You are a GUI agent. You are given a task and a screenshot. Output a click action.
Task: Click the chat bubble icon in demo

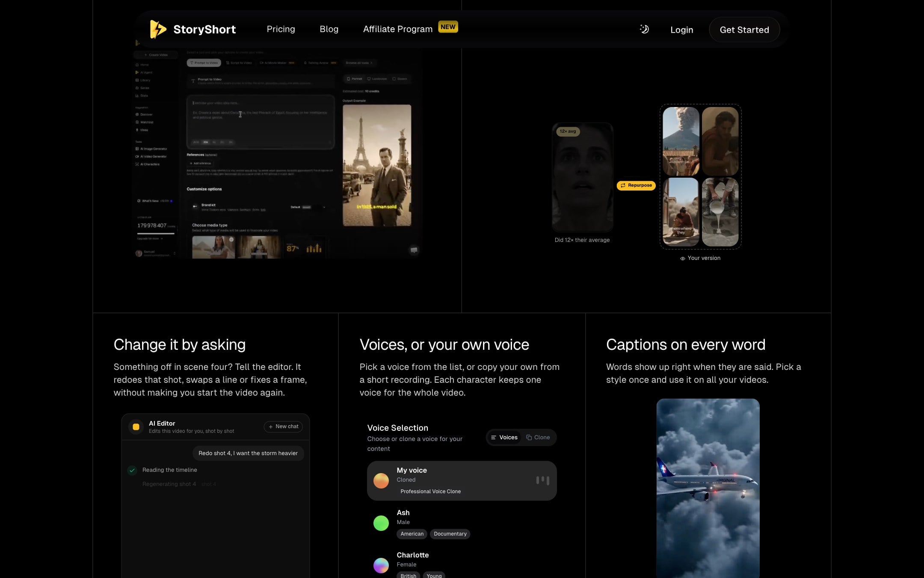414,250
